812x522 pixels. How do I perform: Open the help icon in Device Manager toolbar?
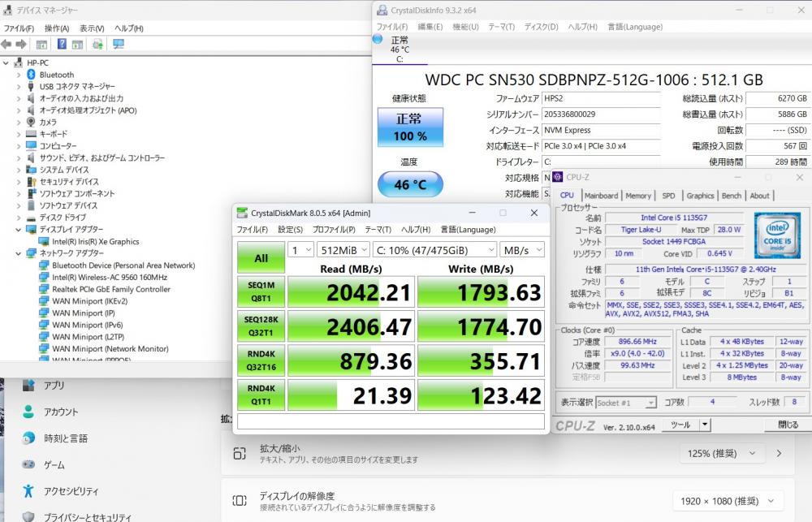click(62, 44)
